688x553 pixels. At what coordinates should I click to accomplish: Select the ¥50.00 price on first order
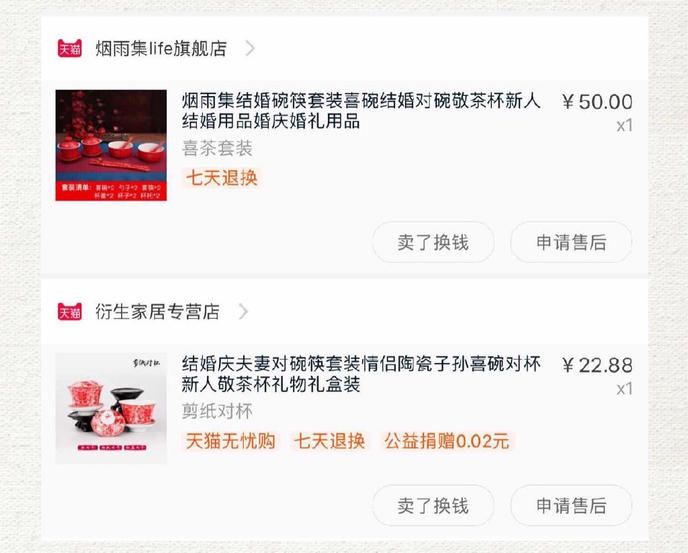pyautogui.click(x=597, y=102)
